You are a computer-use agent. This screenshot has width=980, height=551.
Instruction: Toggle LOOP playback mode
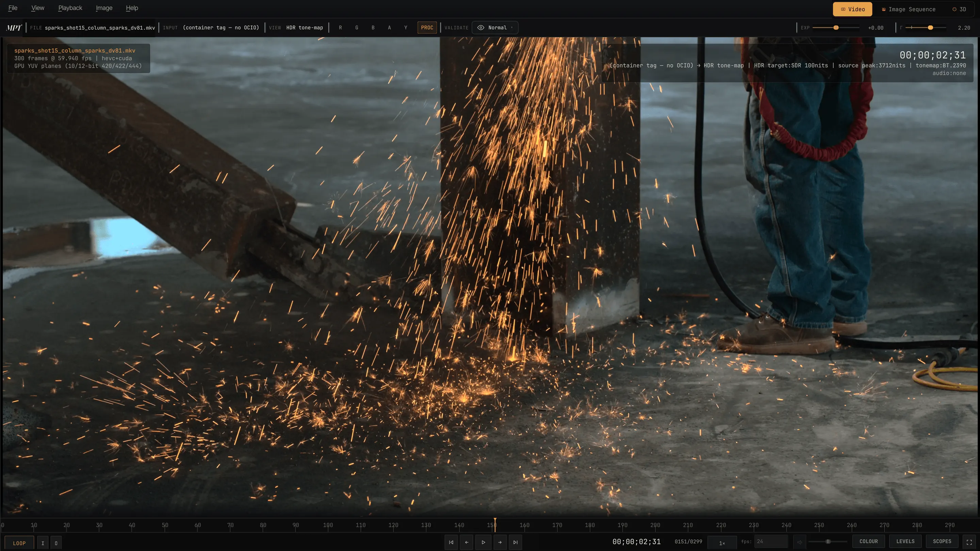click(x=19, y=543)
